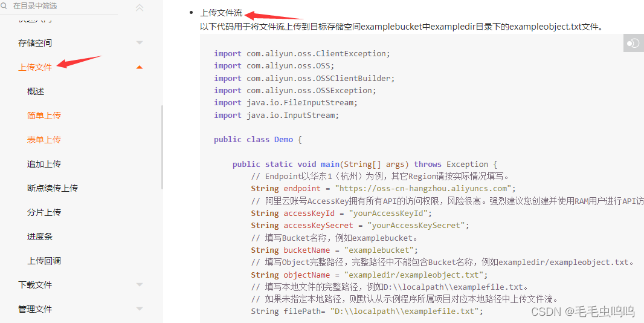The height and width of the screenshot is (323, 644).
Task: Click the import com.aliyun.oss.OSSException line
Action: click(x=295, y=91)
